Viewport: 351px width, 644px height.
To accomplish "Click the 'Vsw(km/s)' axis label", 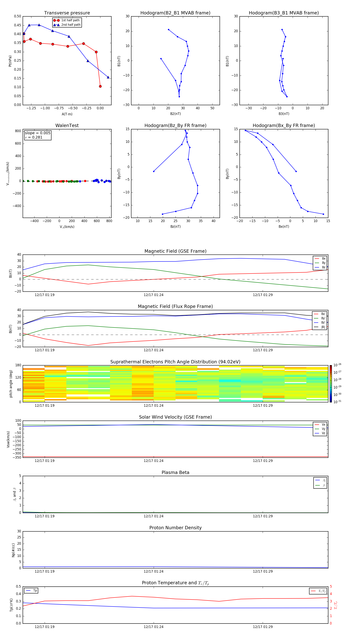I will point(8,439).
